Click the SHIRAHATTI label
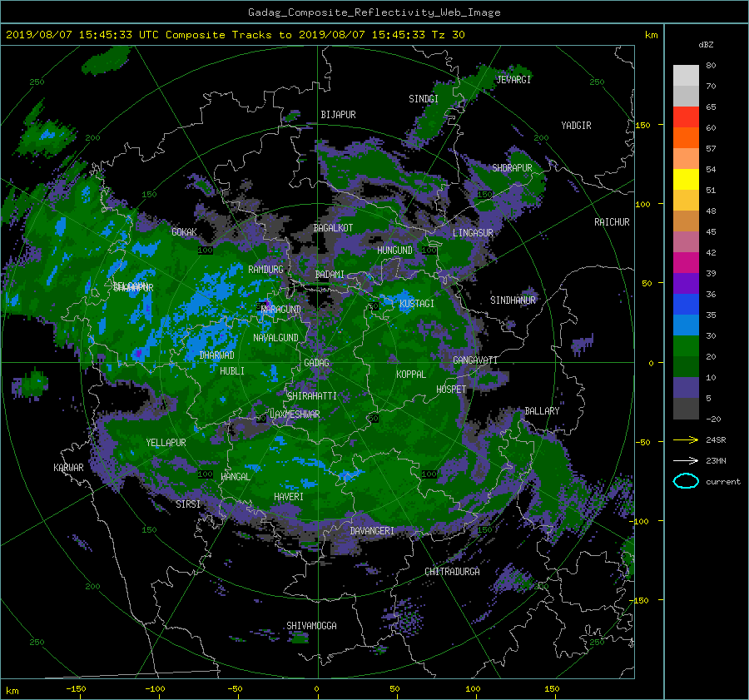The width and height of the screenshot is (749, 700). tap(312, 396)
